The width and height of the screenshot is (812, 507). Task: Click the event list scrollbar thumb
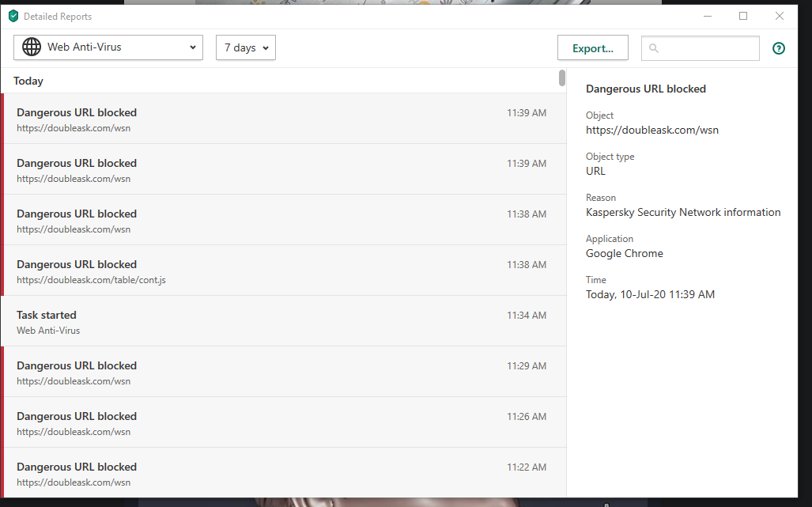[x=562, y=78]
